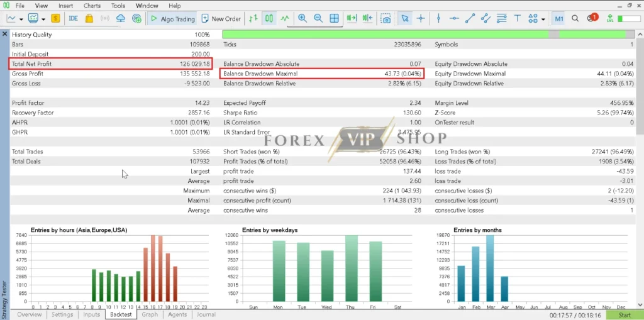Draw an equidistant channel

pyautogui.click(x=486, y=18)
